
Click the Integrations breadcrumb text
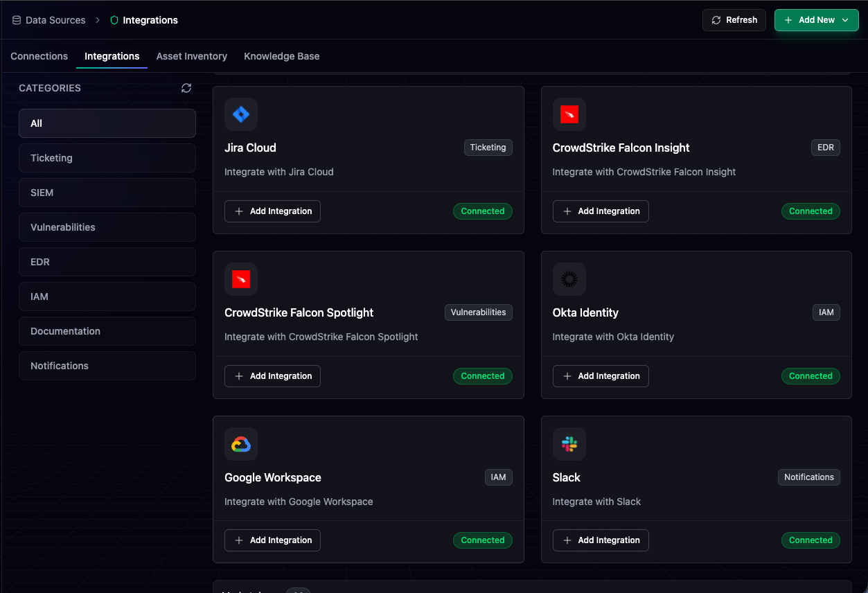coord(150,20)
